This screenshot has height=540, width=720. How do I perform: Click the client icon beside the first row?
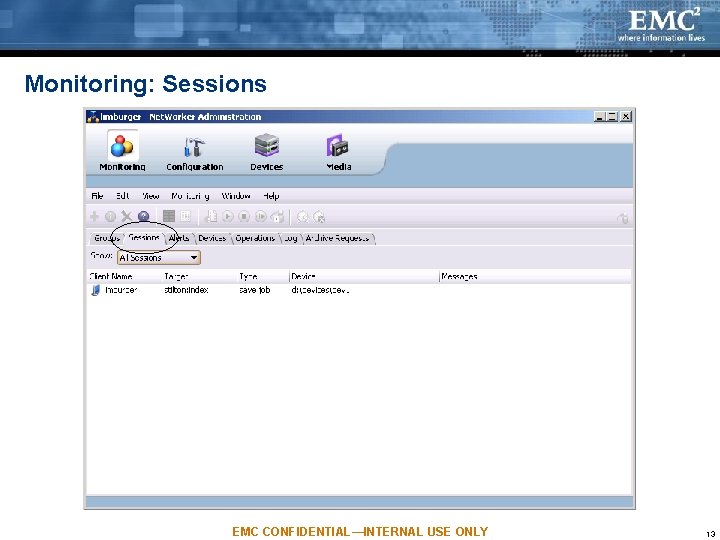coord(96,290)
